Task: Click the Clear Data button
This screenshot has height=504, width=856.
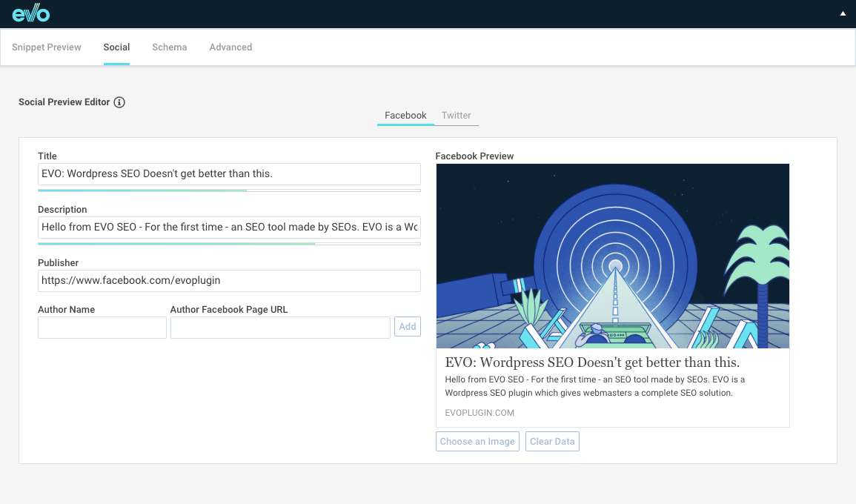Action: coord(552,441)
